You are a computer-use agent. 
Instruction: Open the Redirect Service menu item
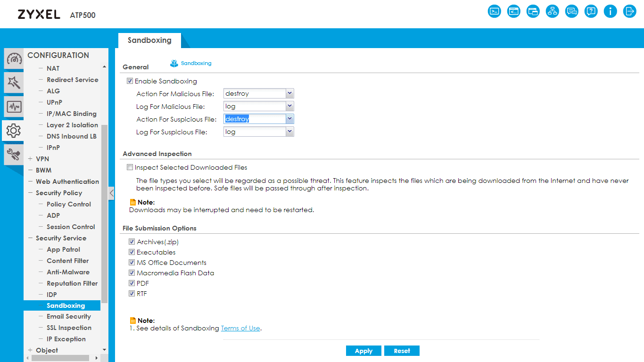[73, 80]
